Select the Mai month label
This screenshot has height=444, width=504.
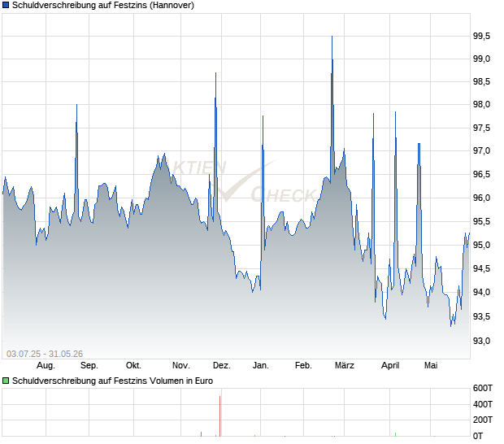click(431, 366)
